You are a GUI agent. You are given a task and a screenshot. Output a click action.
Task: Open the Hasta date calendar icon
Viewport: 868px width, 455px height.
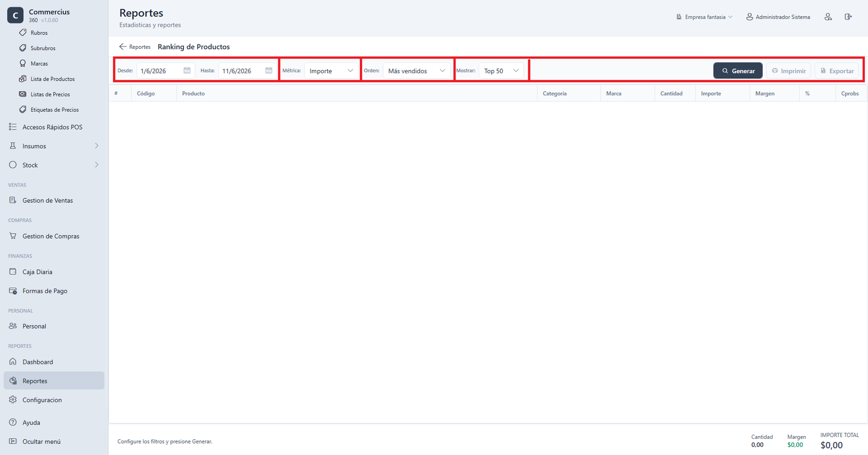pyautogui.click(x=269, y=71)
